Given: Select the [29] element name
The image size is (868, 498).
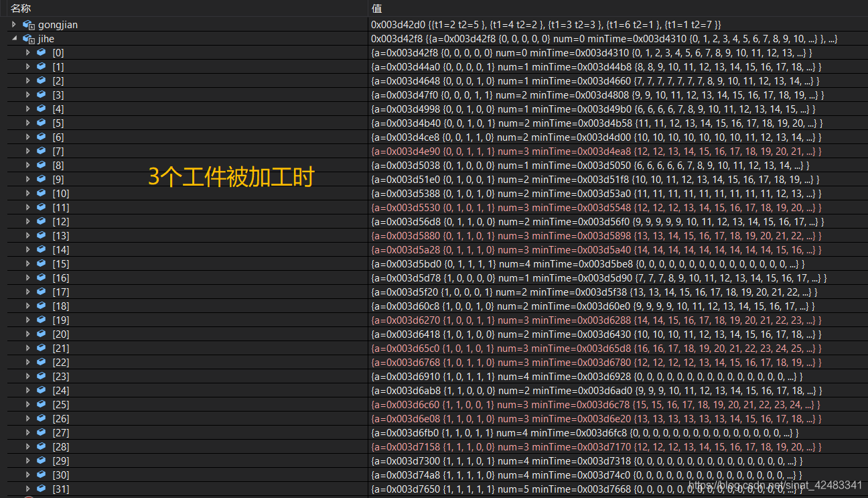Looking at the screenshot, I should click(61, 460).
